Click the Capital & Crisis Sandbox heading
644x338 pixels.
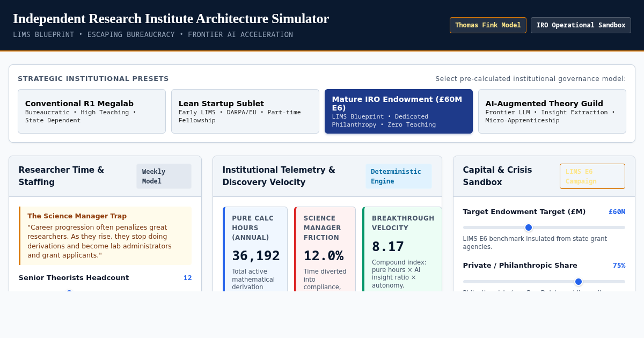[497, 176]
